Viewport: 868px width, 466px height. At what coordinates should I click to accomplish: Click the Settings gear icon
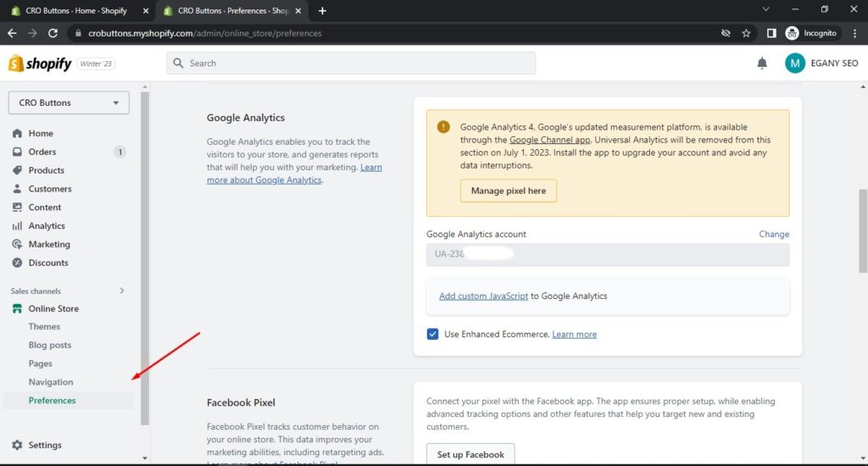point(17,445)
